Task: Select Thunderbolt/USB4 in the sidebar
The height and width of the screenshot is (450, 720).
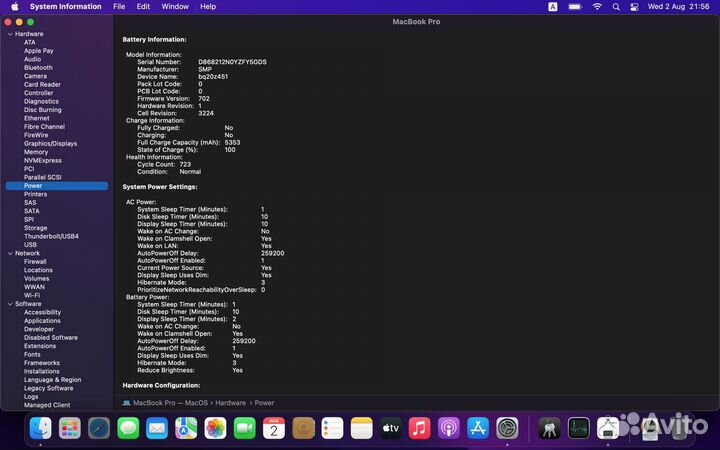Action: tap(51, 236)
